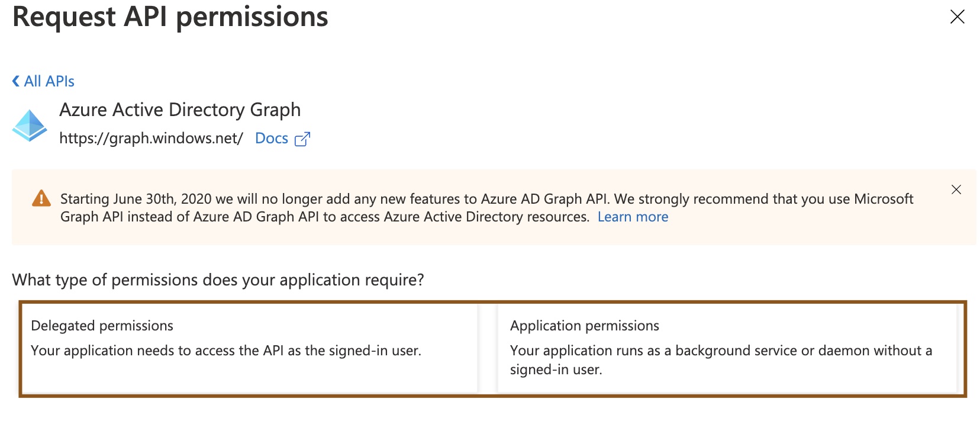Navigate back using the All APIs link
This screenshot has height=424, width=980.
click(47, 81)
